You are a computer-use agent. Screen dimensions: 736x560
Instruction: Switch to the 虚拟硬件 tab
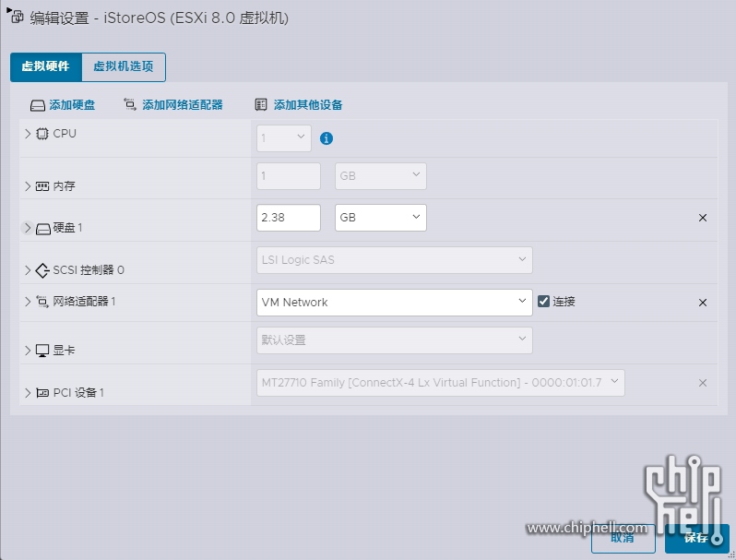pyautogui.click(x=46, y=67)
